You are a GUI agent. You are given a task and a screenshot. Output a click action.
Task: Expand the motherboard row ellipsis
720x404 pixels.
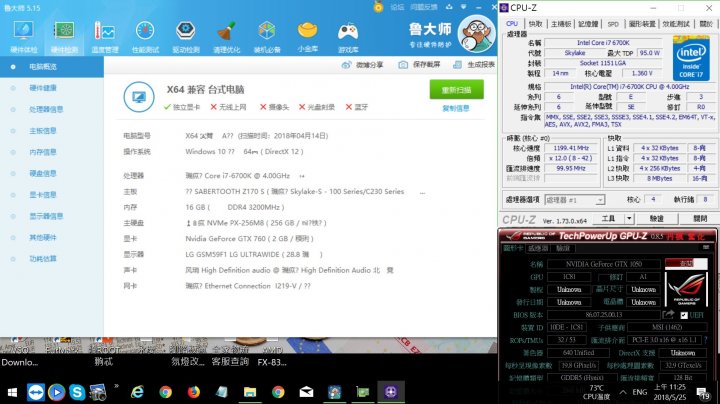[x=422, y=193]
